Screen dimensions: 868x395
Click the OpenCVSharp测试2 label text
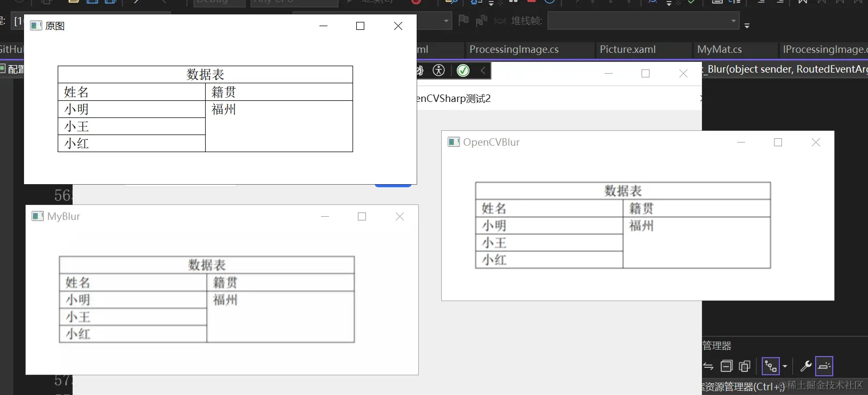[x=453, y=99]
